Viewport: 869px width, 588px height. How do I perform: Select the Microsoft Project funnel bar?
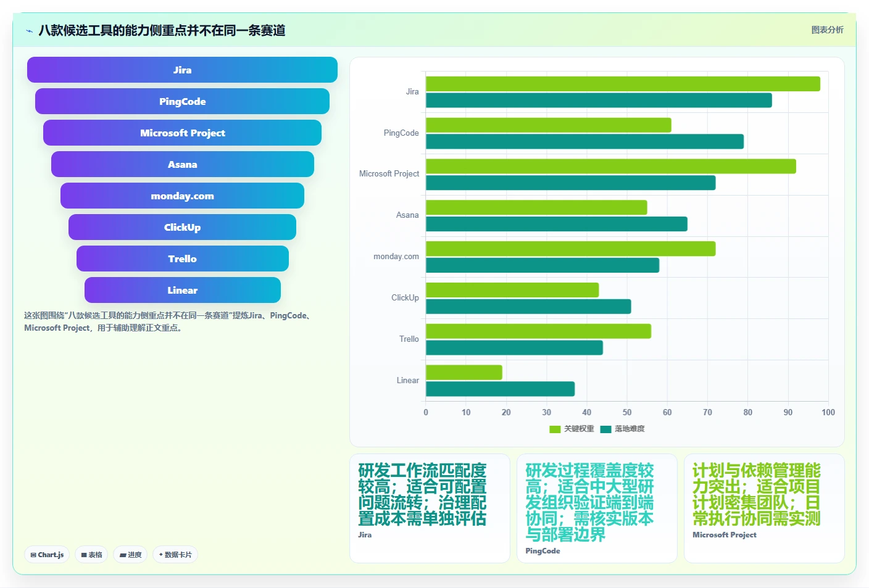[182, 133]
